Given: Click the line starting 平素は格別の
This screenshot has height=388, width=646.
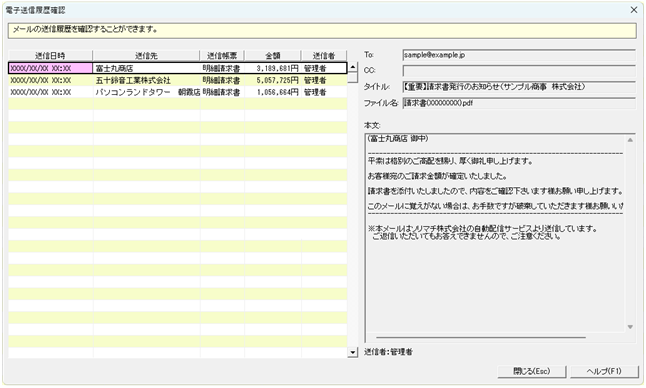Looking at the screenshot, I should point(450,161).
